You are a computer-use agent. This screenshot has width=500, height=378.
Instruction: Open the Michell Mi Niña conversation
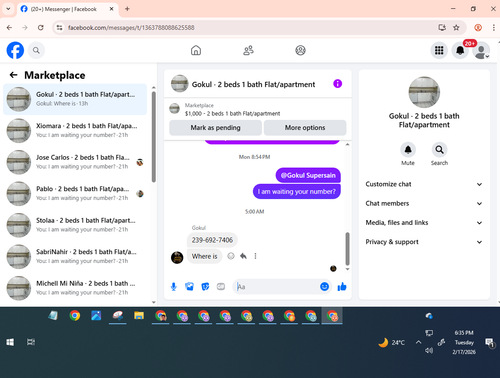point(75,288)
